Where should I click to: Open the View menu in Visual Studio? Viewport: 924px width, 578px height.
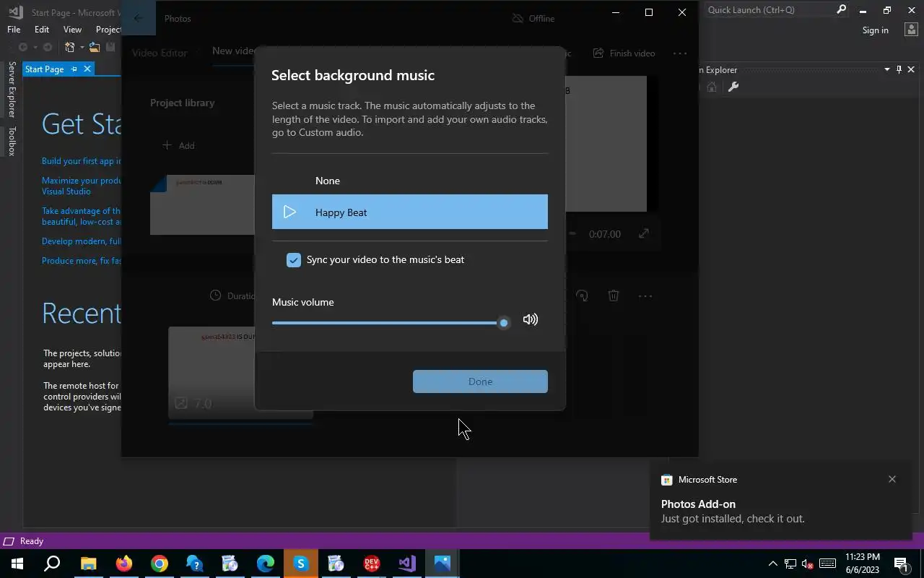pyautogui.click(x=72, y=30)
